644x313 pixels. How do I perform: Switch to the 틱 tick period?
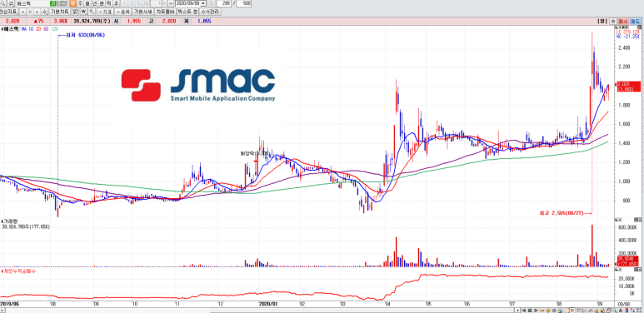coord(109,3)
